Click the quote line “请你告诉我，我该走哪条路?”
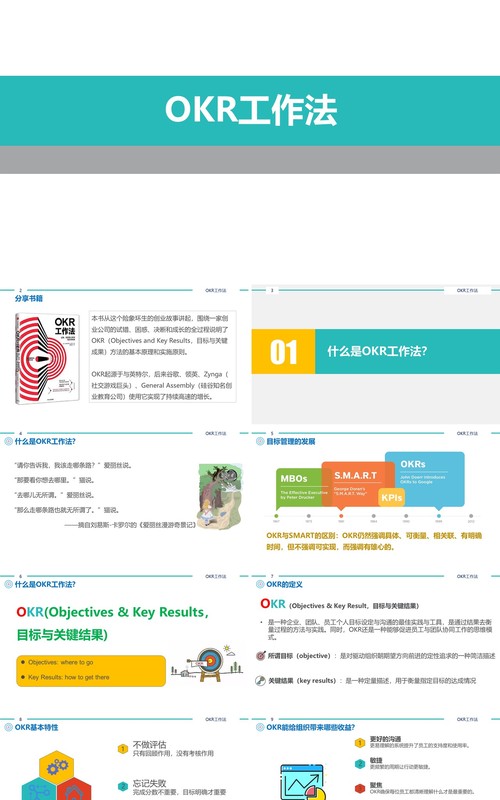The width and height of the screenshot is (500, 800). click(74, 465)
